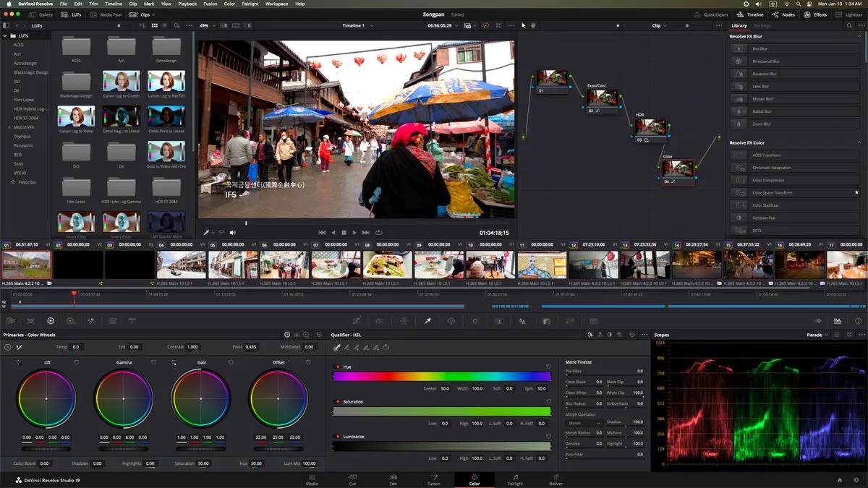Switch to the Deliver page tab
This screenshot has height=488, width=868.
[556, 479]
